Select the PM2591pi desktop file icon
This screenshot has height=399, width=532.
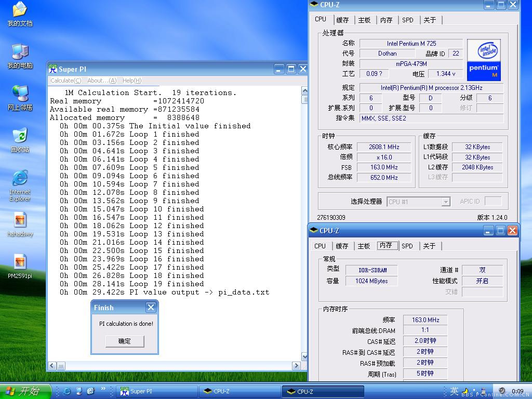click(20, 267)
